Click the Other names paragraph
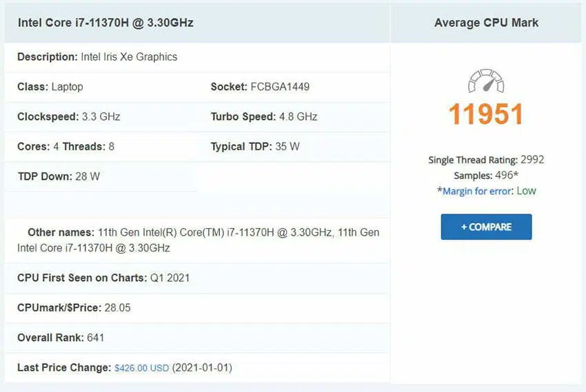The width and height of the screenshot is (586, 392). pyautogui.click(x=198, y=240)
